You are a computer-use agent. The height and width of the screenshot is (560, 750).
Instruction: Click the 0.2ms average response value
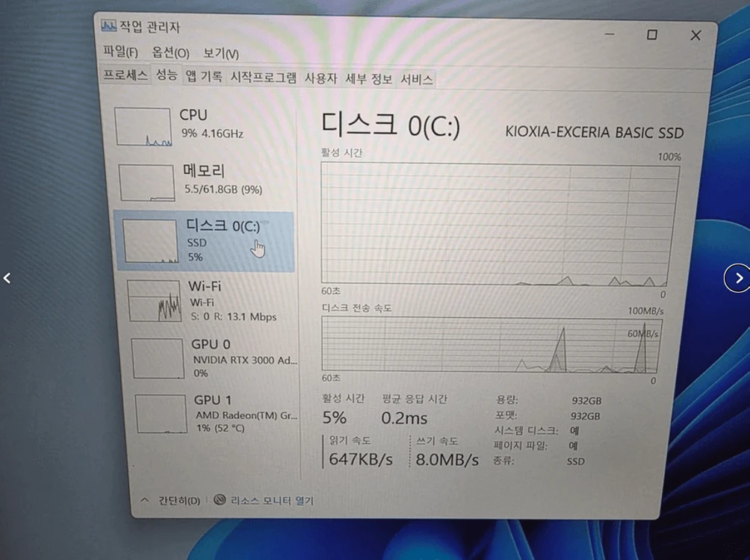[404, 418]
